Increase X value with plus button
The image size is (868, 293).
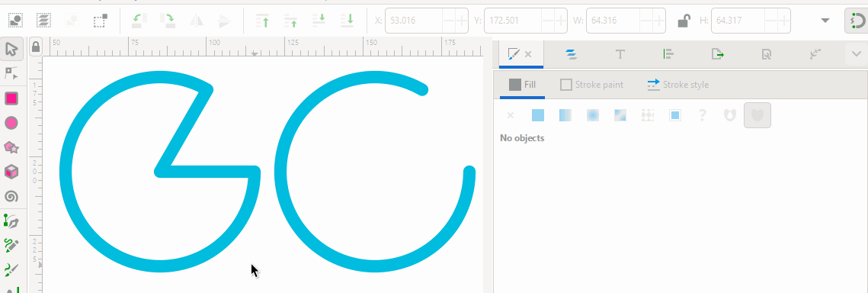462,21
